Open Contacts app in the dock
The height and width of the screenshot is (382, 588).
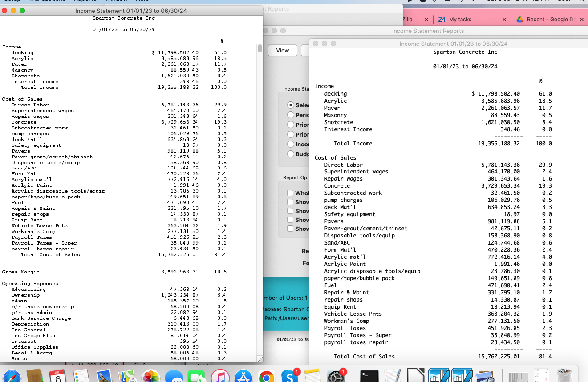point(35,376)
